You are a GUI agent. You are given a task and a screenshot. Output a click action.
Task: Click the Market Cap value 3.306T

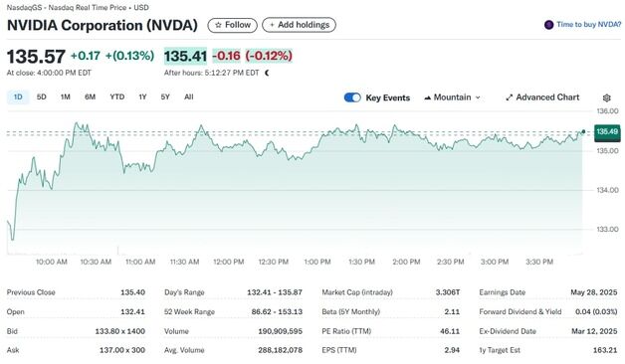tap(448, 292)
